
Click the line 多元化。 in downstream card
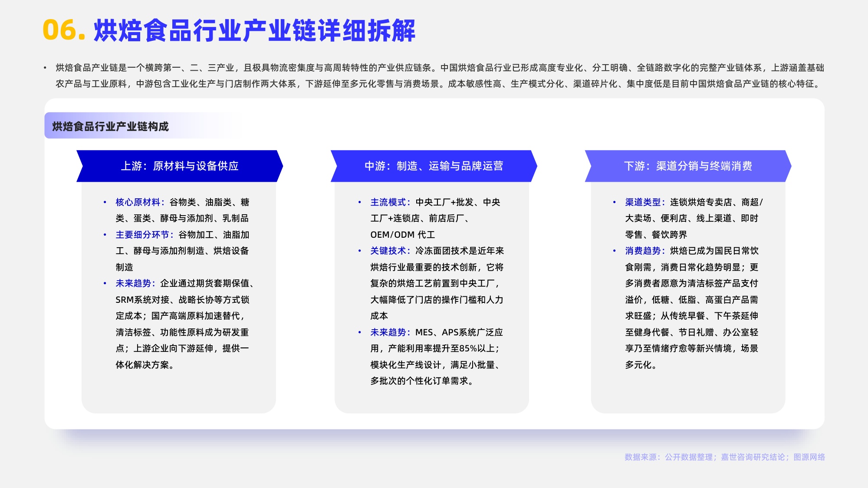[x=641, y=365]
